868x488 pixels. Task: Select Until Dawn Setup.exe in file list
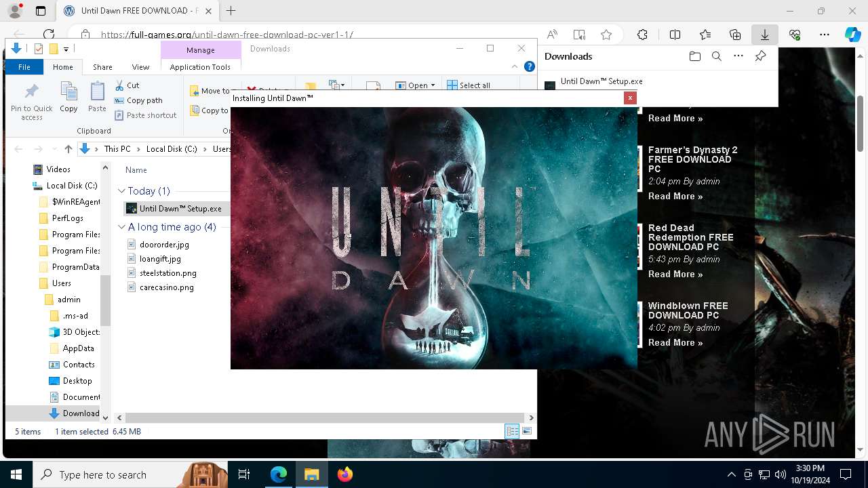click(x=180, y=209)
